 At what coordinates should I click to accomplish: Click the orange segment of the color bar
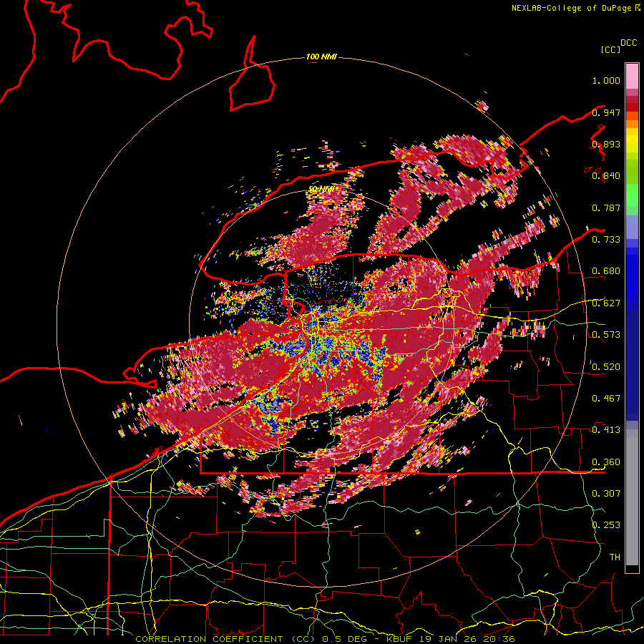click(x=632, y=124)
